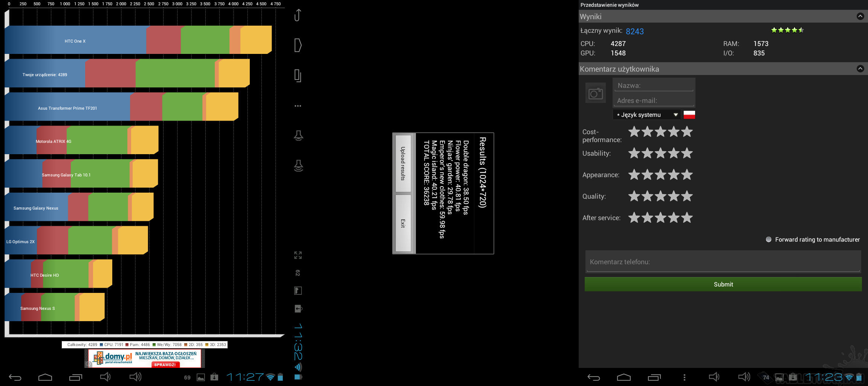Select the fifth star for Usability
868x386 pixels.
pos(687,153)
